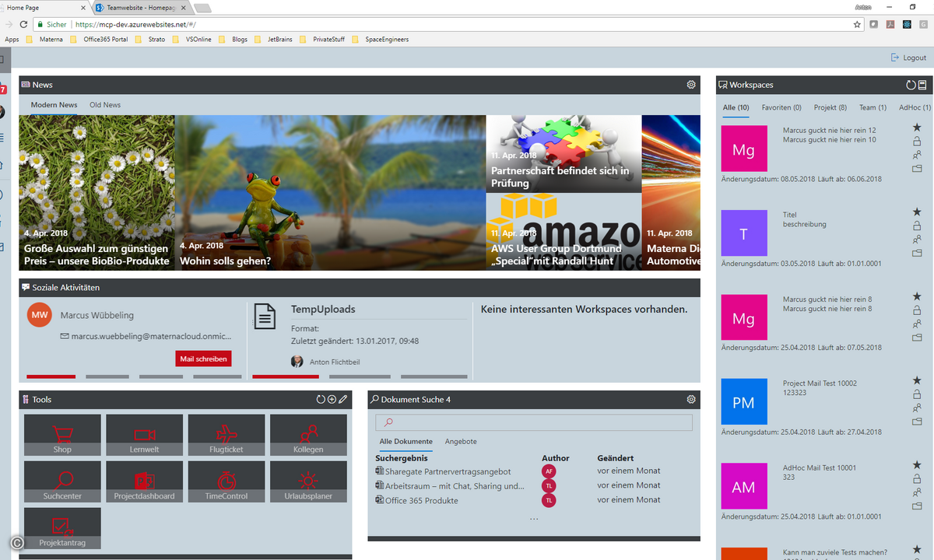
Task: Open the TempUploads activity title
Action: click(323, 309)
